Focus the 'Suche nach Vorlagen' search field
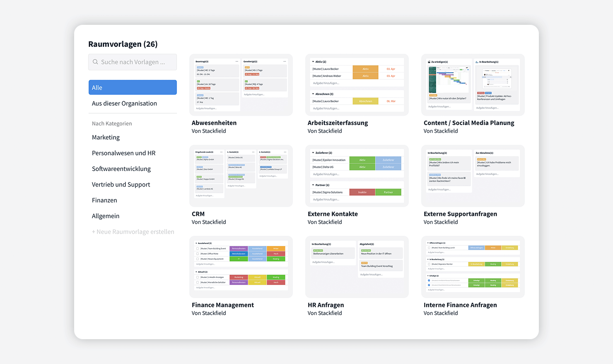The width and height of the screenshot is (613, 364). [133, 62]
